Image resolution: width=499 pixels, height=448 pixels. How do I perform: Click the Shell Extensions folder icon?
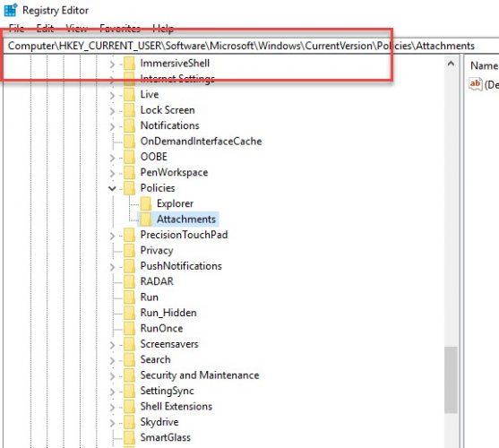click(129, 406)
